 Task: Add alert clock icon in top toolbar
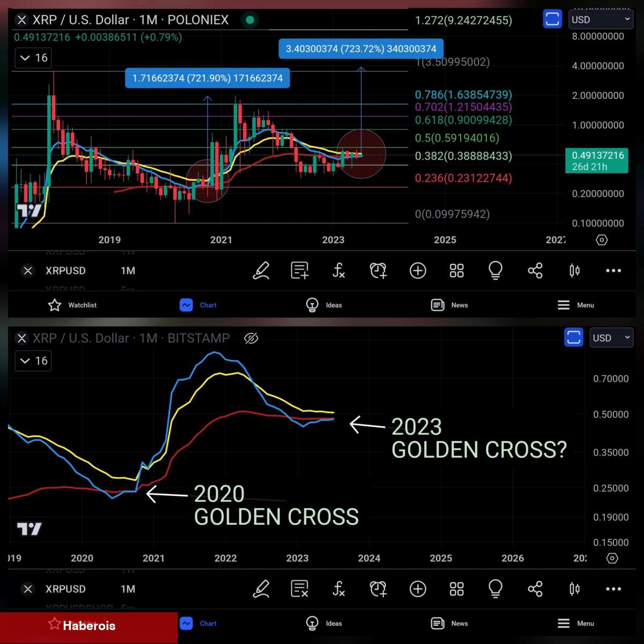(x=378, y=270)
